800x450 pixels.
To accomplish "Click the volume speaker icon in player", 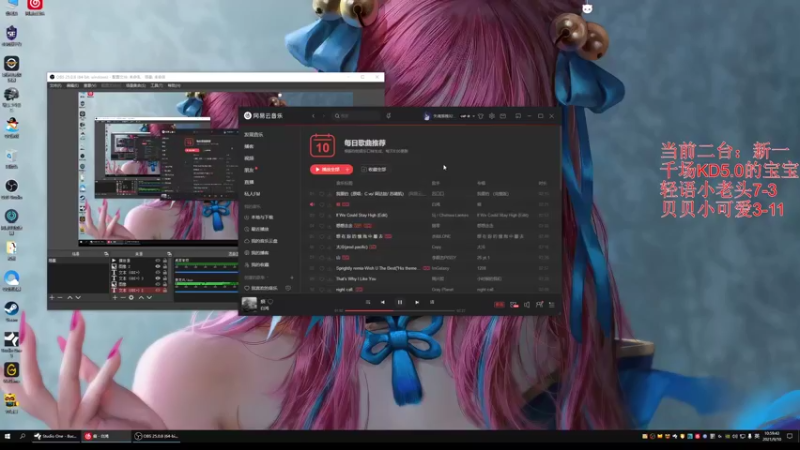I will [x=527, y=305].
